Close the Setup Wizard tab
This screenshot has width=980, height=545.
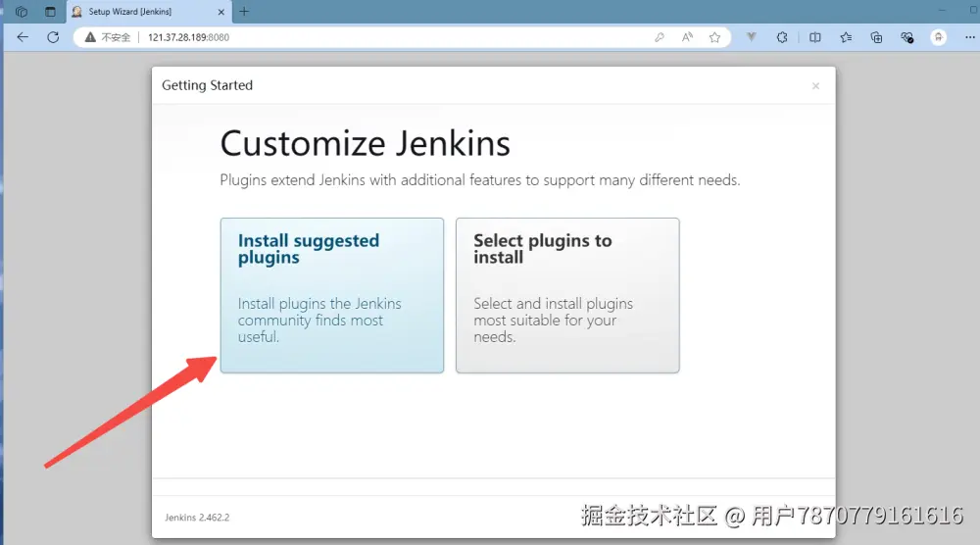(220, 12)
